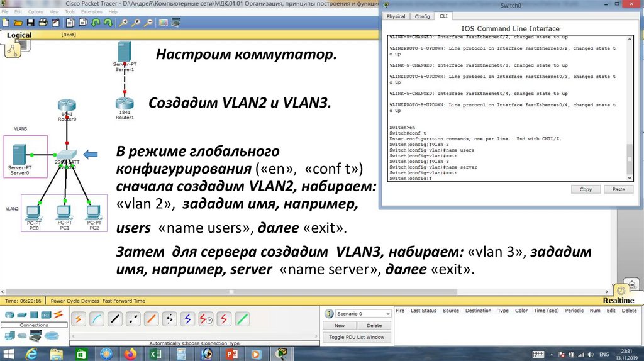Viewport: 644px width, 361px height.
Task: Open the Extensions menu
Action: tap(91, 11)
